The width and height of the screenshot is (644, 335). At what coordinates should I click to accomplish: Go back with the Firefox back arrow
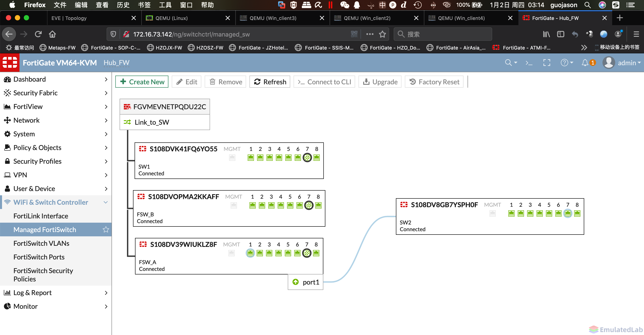point(9,34)
